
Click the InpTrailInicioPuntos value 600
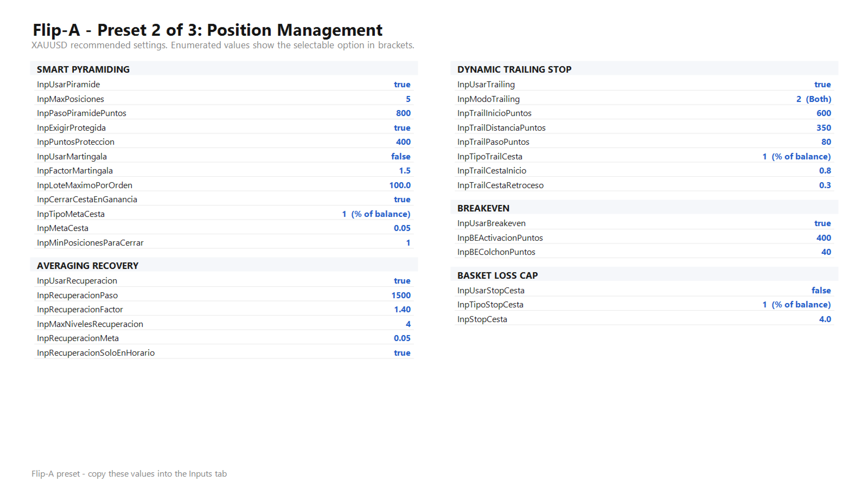(824, 113)
